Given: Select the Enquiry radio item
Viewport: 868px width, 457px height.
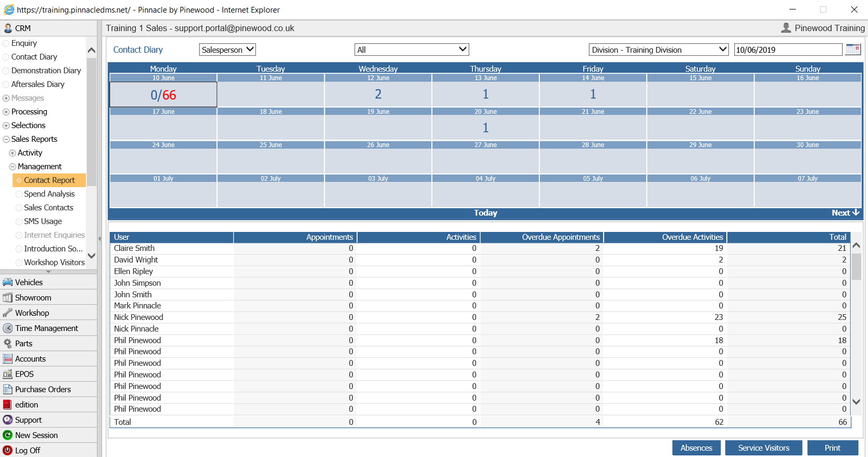Looking at the screenshot, I should tap(6, 43).
